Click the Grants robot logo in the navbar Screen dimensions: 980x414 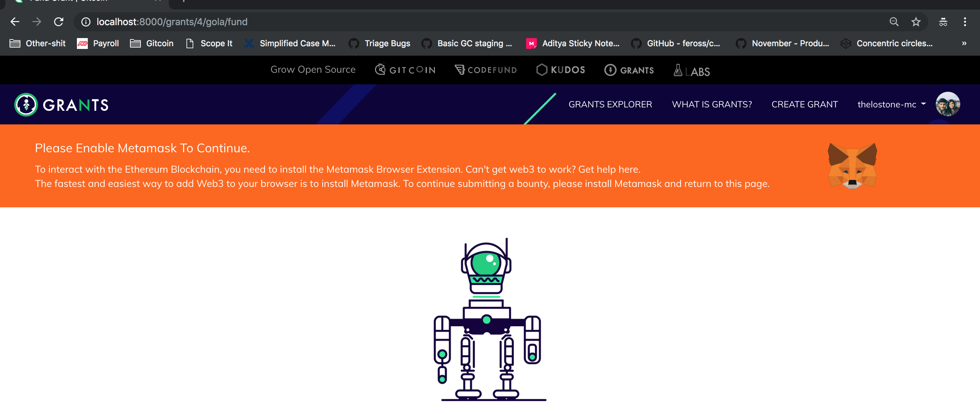coord(26,104)
